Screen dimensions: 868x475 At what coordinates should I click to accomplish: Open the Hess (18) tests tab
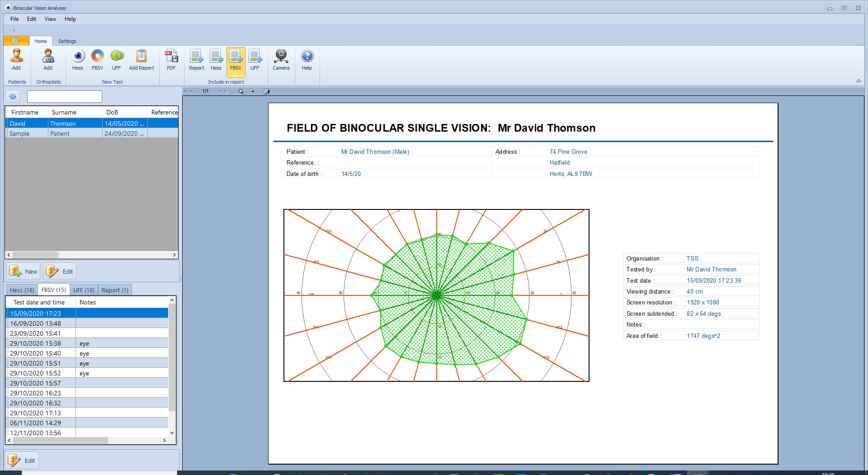22,290
